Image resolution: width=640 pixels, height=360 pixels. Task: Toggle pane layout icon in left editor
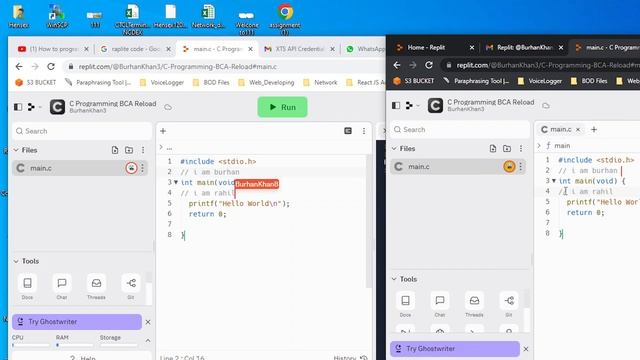pyautogui.click(x=348, y=131)
